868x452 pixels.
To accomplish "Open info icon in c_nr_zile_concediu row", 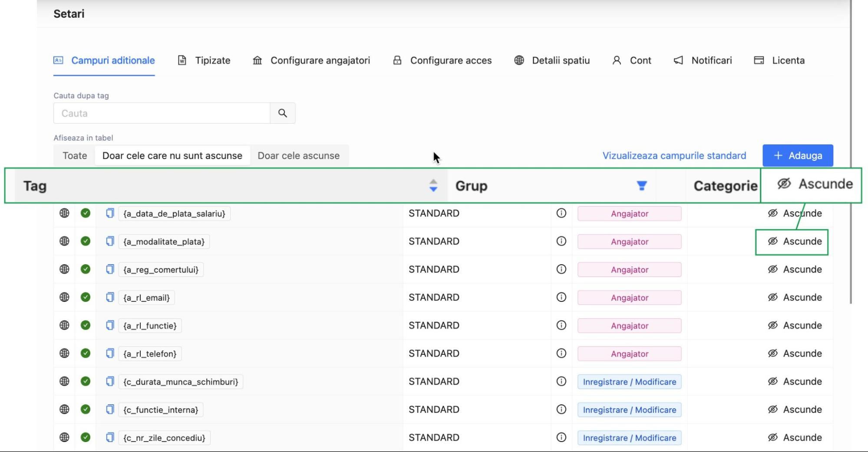I will (x=561, y=437).
